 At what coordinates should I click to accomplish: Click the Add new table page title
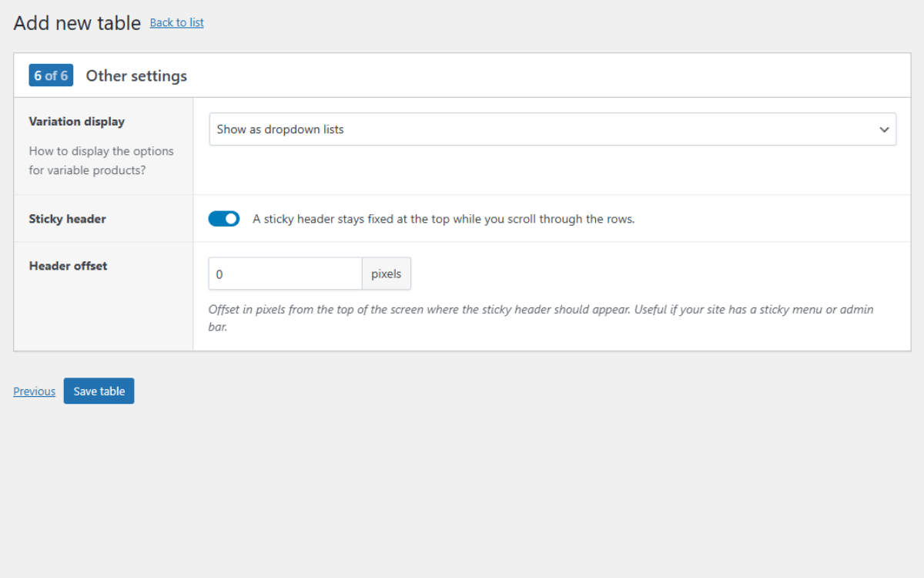77,23
